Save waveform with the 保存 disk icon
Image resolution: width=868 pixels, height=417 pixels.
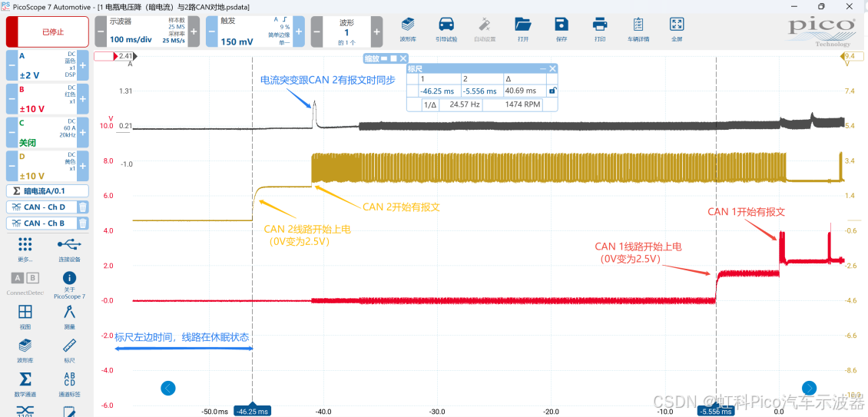tap(562, 28)
